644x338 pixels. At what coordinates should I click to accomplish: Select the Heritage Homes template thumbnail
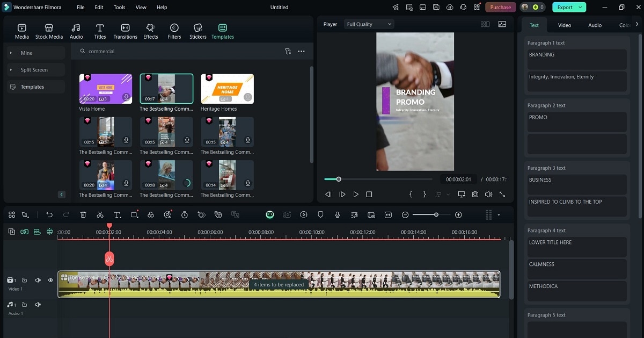point(227,89)
